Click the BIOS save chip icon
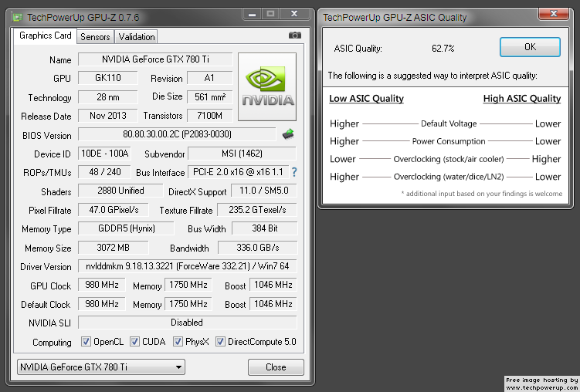Viewport: 580px width, 392px height. tap(288, 134)
